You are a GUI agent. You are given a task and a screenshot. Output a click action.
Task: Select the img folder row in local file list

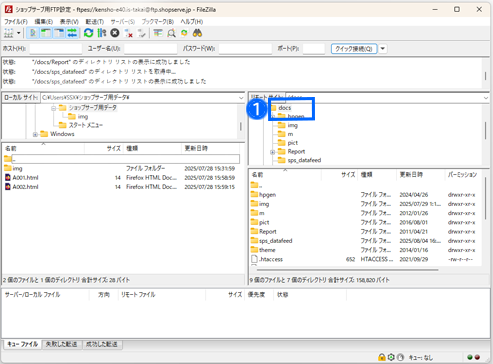121,169
